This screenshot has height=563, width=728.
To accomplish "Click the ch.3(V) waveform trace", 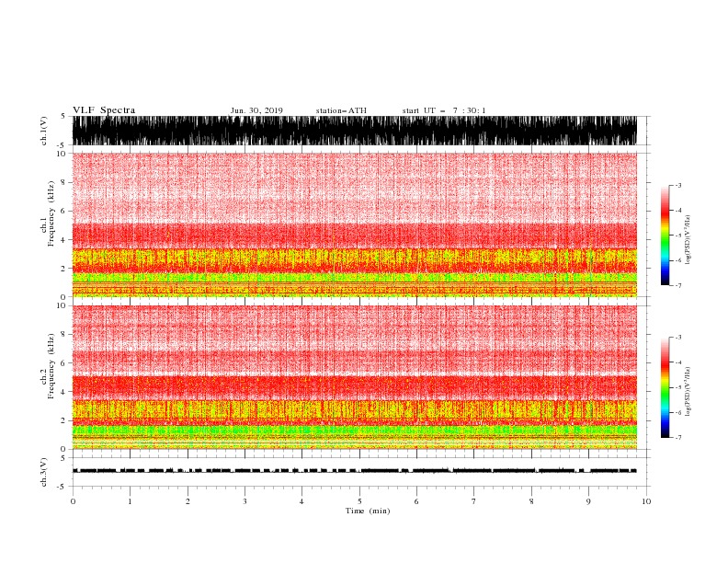I will [354, 471].
